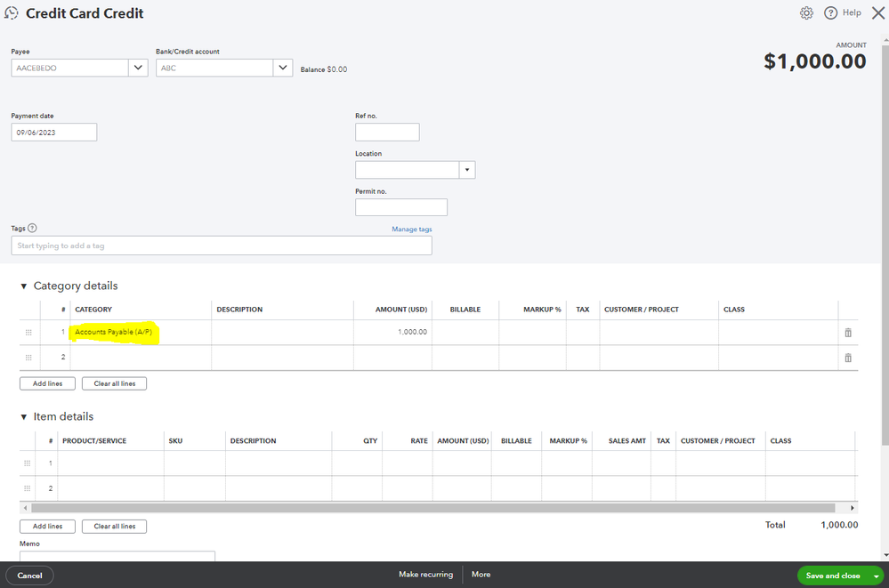This screenshot has height=588, width=889.
Task: Click the Ref no. input field
Action: (387, 133)
